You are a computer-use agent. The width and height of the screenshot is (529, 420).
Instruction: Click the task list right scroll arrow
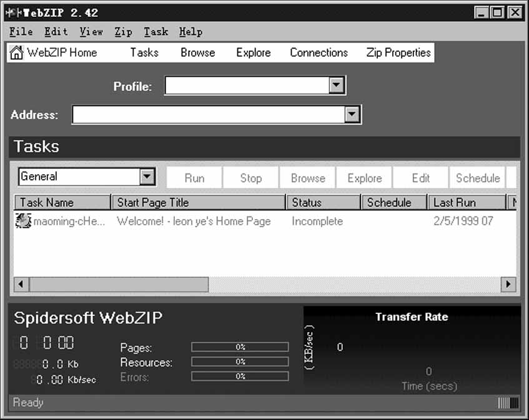point(508,284)
